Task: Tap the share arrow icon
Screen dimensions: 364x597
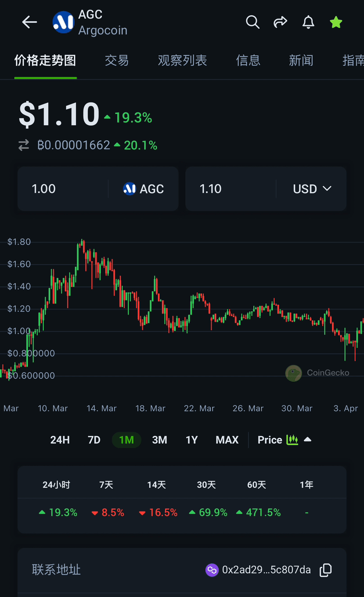Action: tap(280, 22)
